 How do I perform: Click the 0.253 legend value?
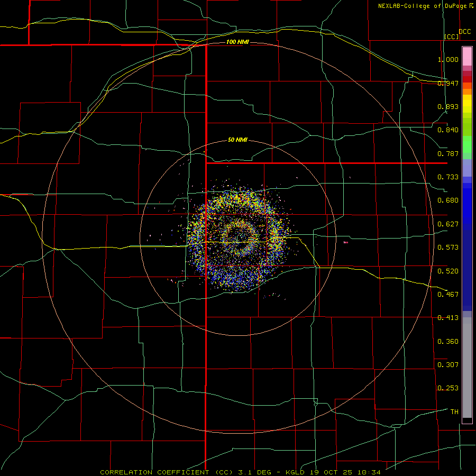[448, 388]
